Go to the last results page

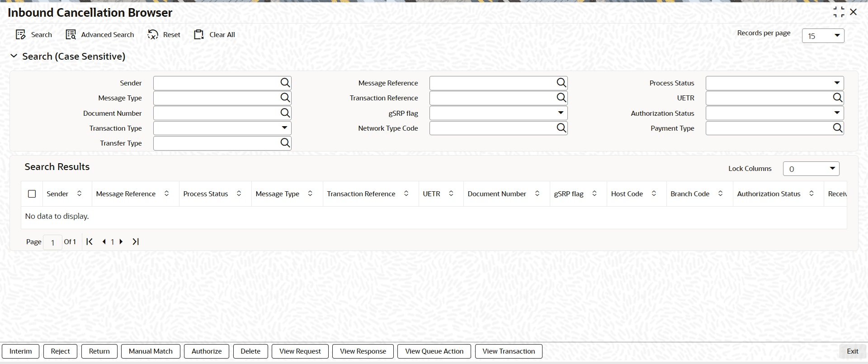point(136,241)
